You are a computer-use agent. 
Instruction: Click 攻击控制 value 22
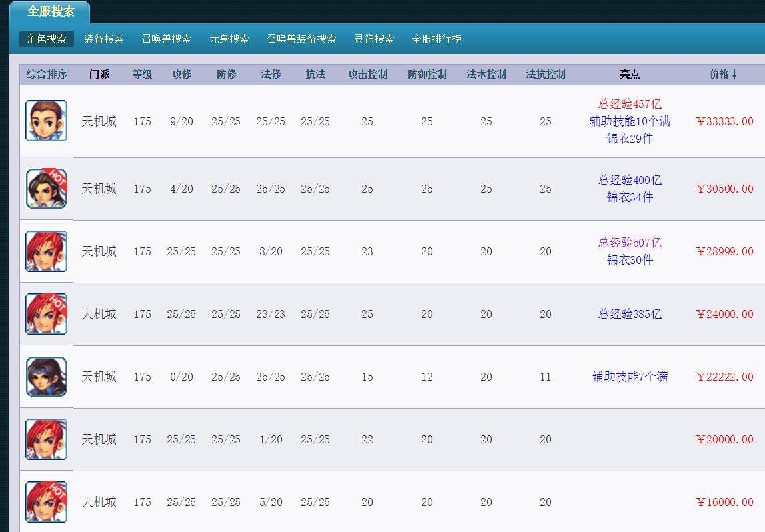click(367, 439)
